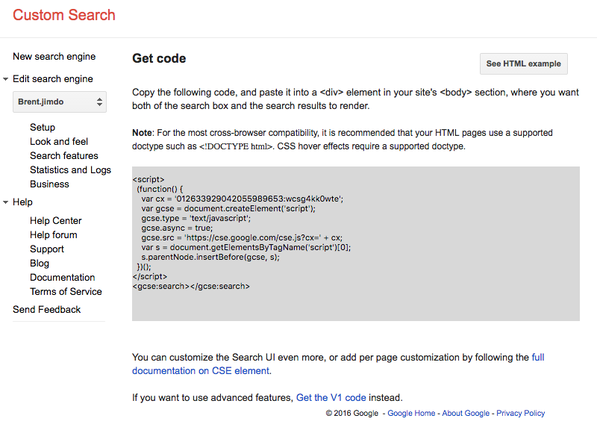Open the Brent.jimdo engine dropdown
The height and width of the screenshot is (442, 597).
point(60,102)
